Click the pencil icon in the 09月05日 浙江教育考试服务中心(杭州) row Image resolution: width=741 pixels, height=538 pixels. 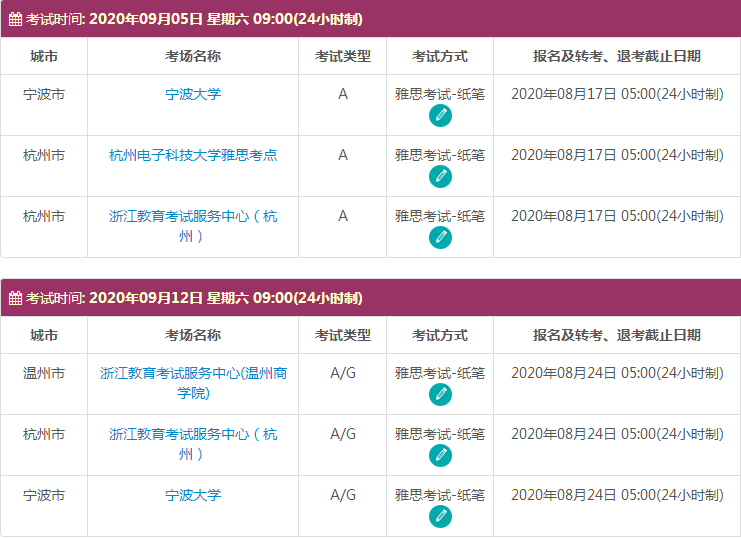tap(440, 238)
